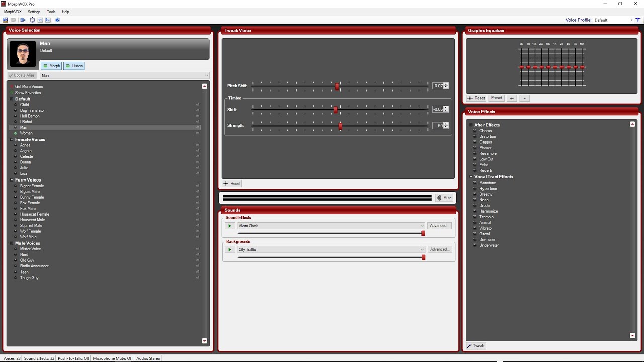Toggle the Listen button
Image resolution: width=644 pixels, height=362 pixels.
click(73, 66)
